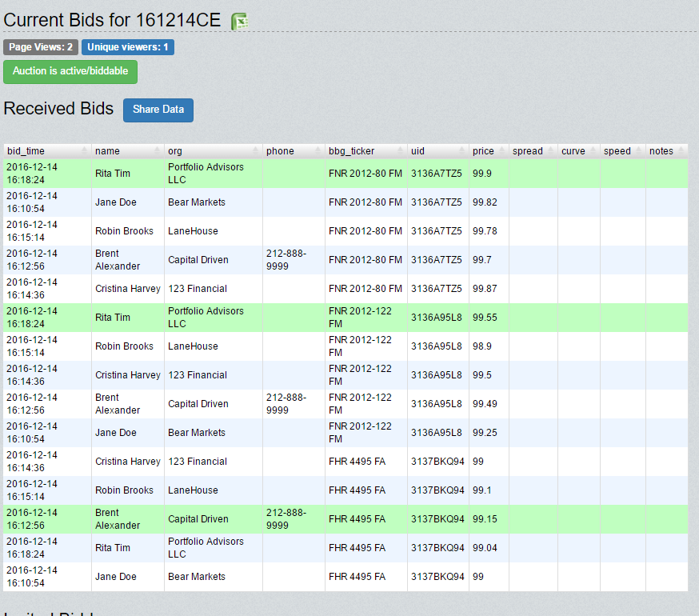Image resolution: width=699 pixels, height=616 pixels.
Task: Click the Unique viewers badge
Action: pyautogui.click(x=128, y=47)
